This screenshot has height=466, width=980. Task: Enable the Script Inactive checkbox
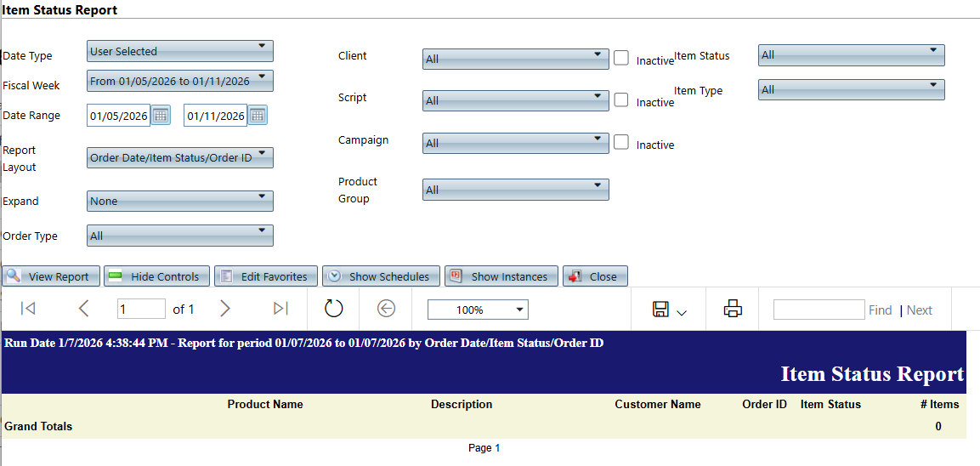[x=621, y=99]
